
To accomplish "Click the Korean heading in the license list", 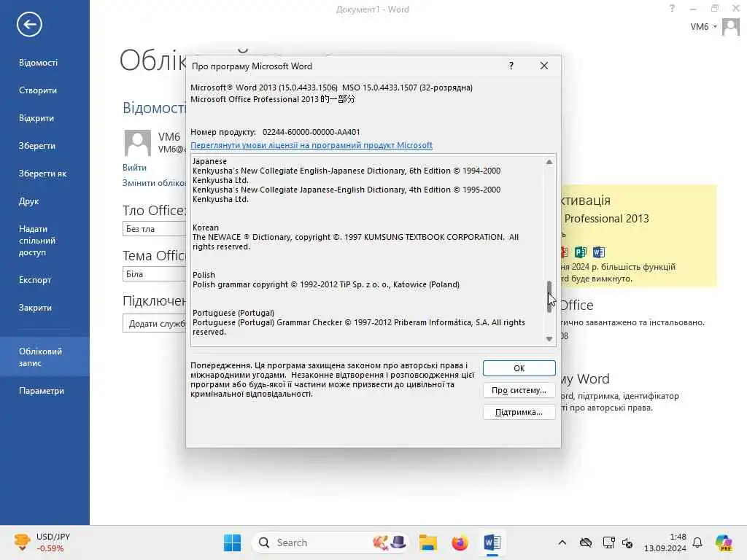I will click(206, 227).
